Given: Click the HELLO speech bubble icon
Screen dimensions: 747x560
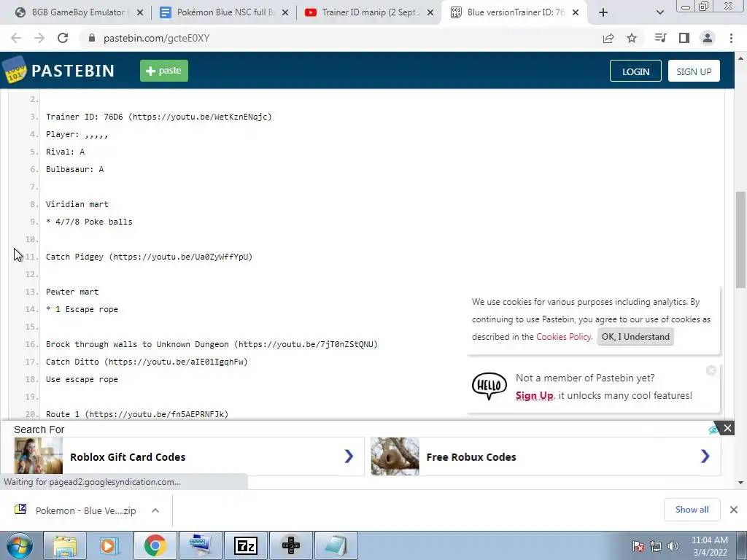Looking at the screenshot, I should pos(489,386).
